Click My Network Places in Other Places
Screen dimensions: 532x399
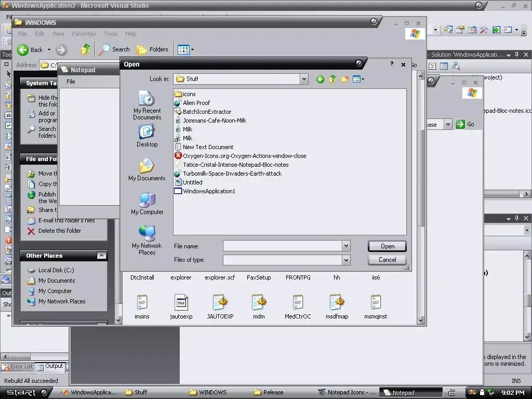click(x=62, y=301)
